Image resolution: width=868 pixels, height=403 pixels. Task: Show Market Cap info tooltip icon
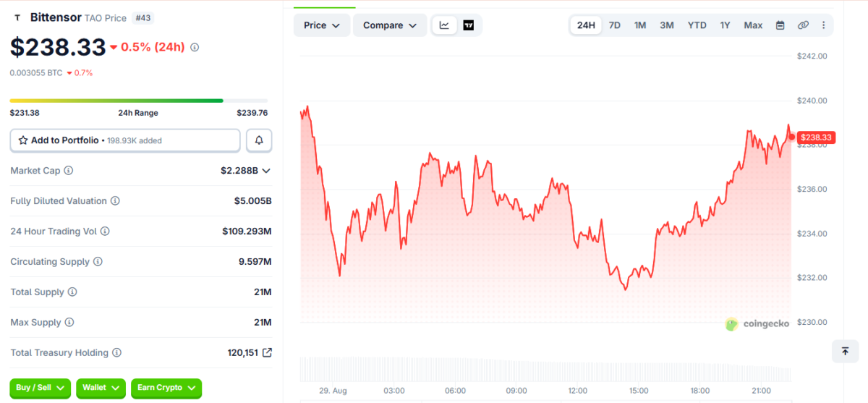tap(69, 171)
